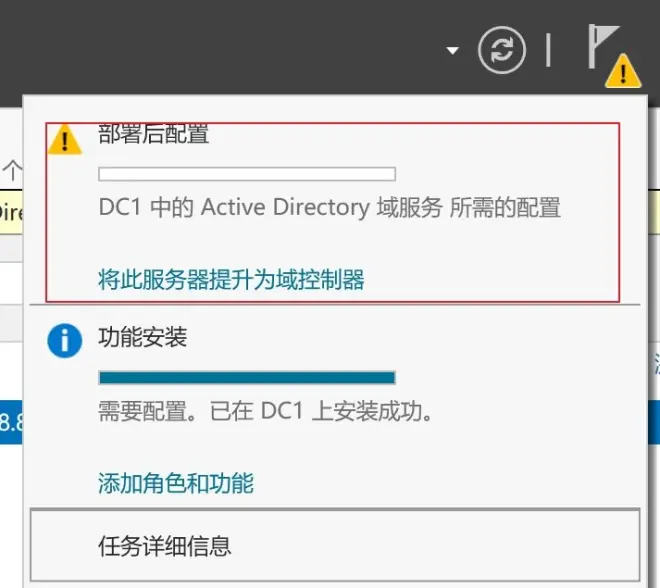
Task: Open 将此服务器提升为域控制器 link
Action: (x=231, y=279)
